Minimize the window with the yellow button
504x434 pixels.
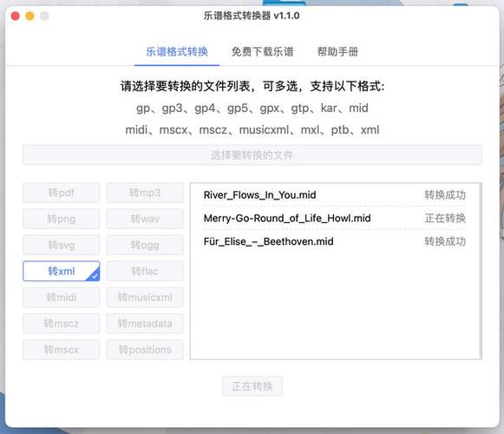[x=29, y=16]
